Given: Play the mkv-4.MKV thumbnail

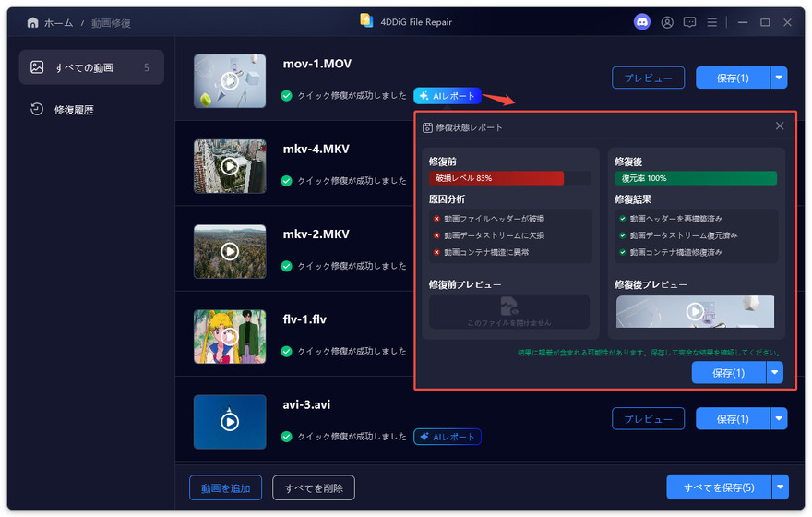Looking at the screenshot, I should [x=230, y=166].
